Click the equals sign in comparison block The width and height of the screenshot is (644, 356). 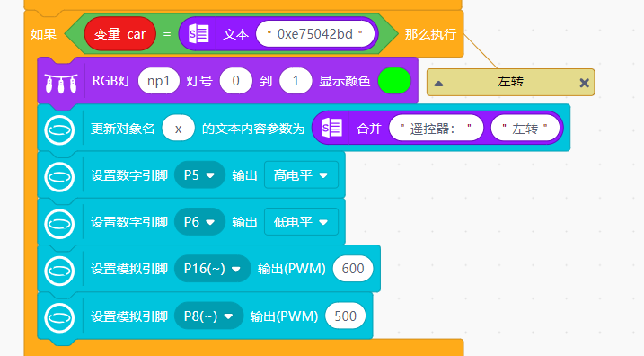tap(167, 34)
